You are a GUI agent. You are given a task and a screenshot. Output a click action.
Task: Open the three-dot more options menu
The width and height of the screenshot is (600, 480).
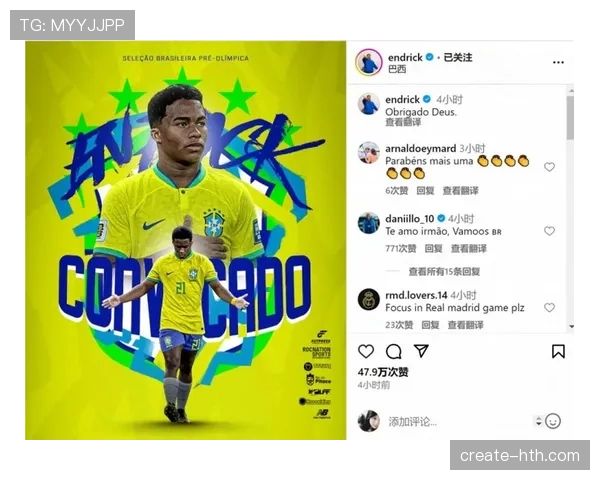coord(558,62)
